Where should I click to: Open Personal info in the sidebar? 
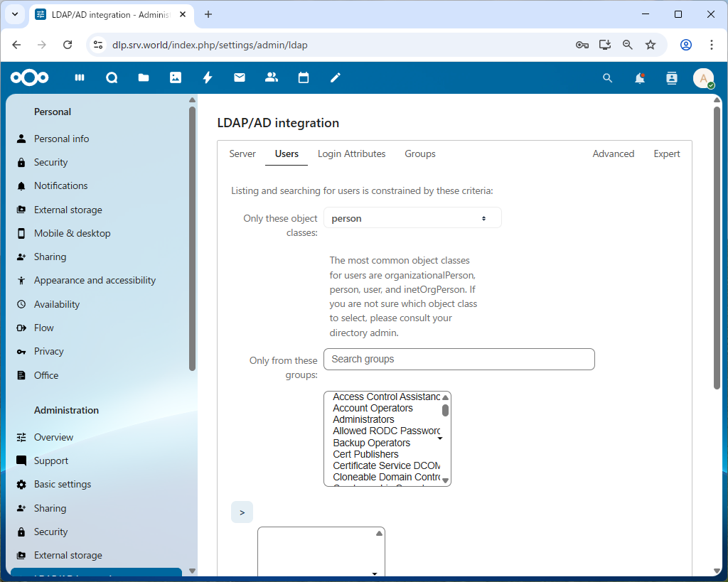click(61, 139)
